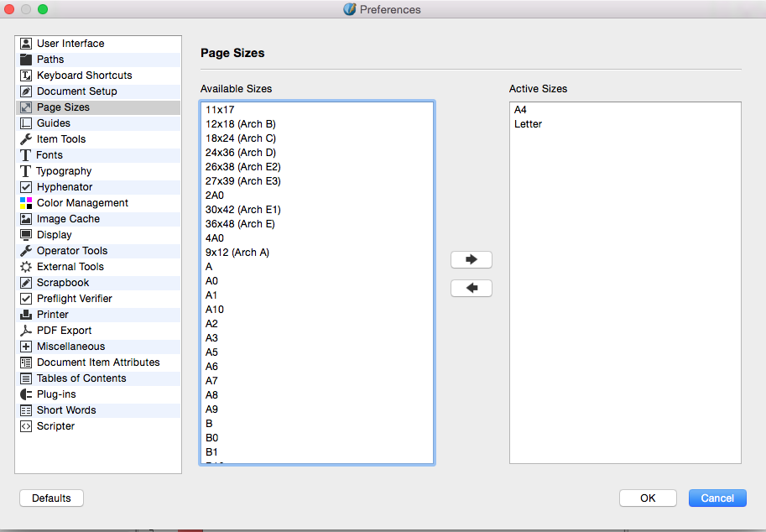
Task: Go to the Guides preferences
Action: [x=54, y=123]
